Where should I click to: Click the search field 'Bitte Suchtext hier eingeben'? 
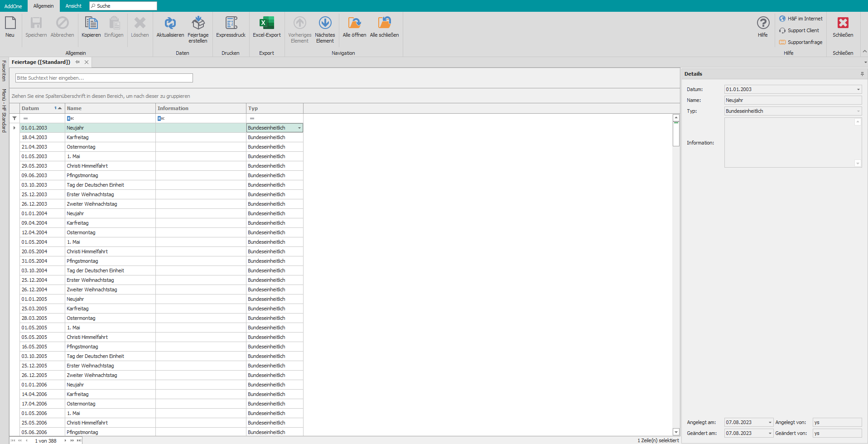[x=104, y=78]
